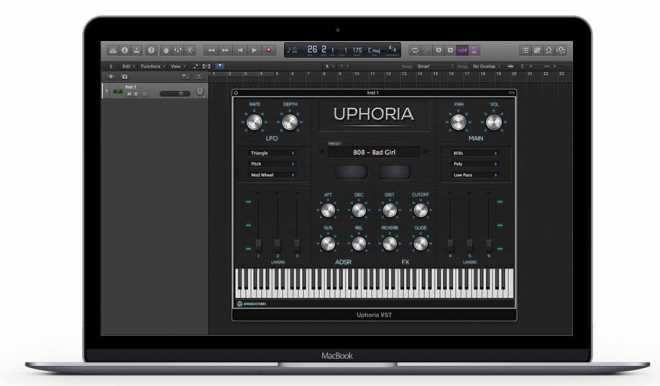
Task: Show the Smart Controls dial icon
Action: click(165, 51)
